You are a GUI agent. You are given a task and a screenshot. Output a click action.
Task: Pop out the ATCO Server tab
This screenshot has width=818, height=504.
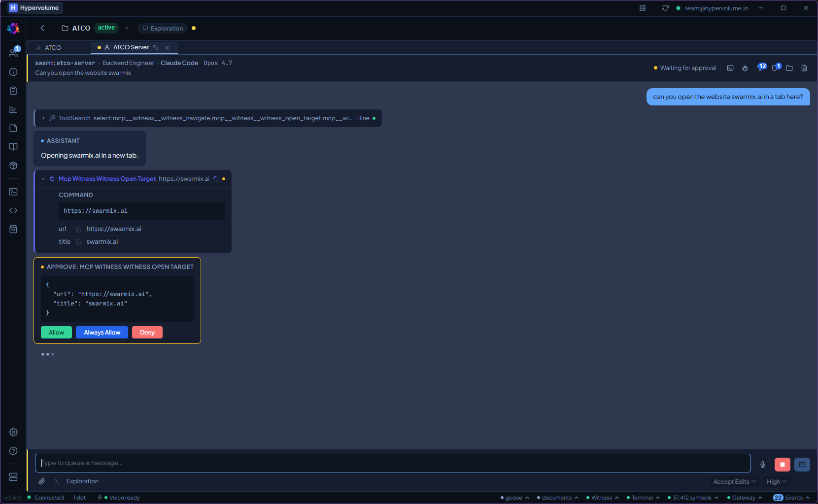[156, 47]
